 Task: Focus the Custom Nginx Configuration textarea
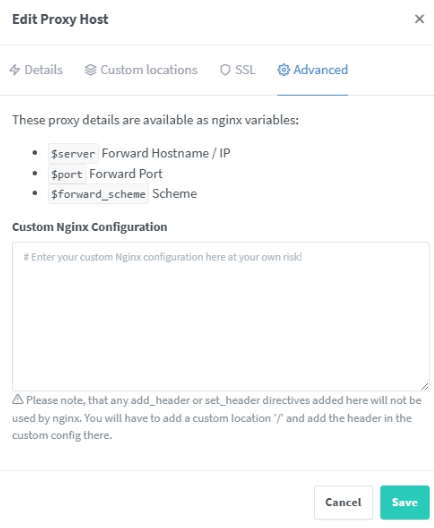[221, 316]
